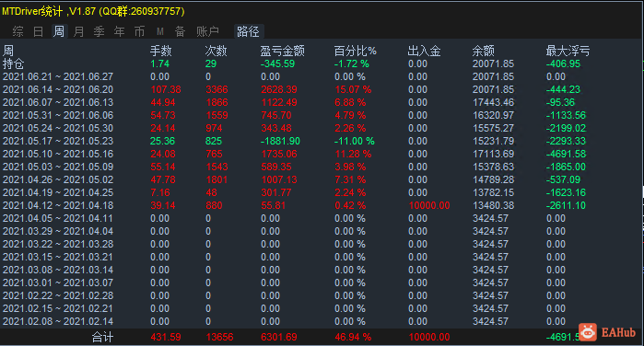
Task: Click the 余额 column header
Action: (484, 51)
